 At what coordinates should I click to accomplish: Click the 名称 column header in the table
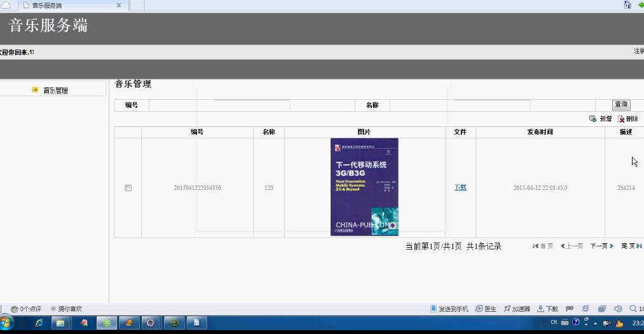coord(269,132)
